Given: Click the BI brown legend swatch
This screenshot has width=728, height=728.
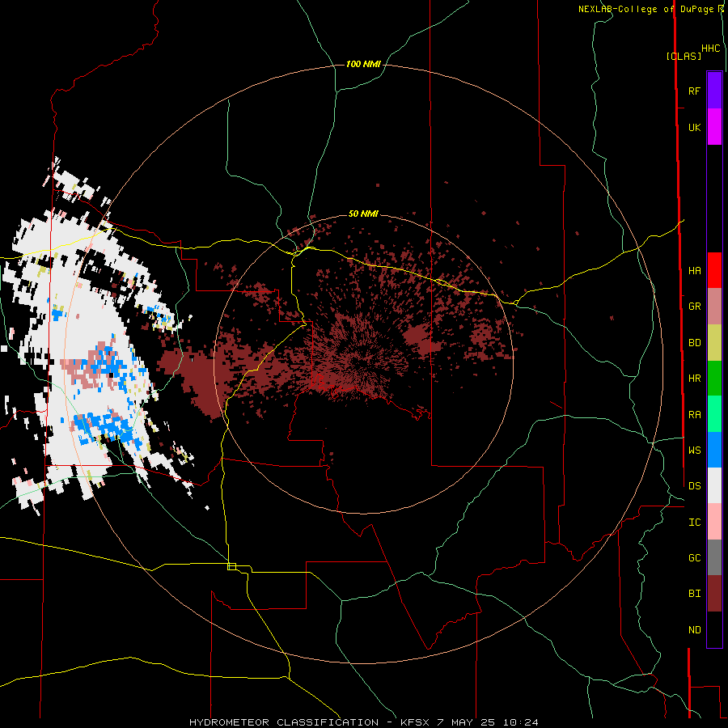Looking at the screenshot, I should [714, 594].
